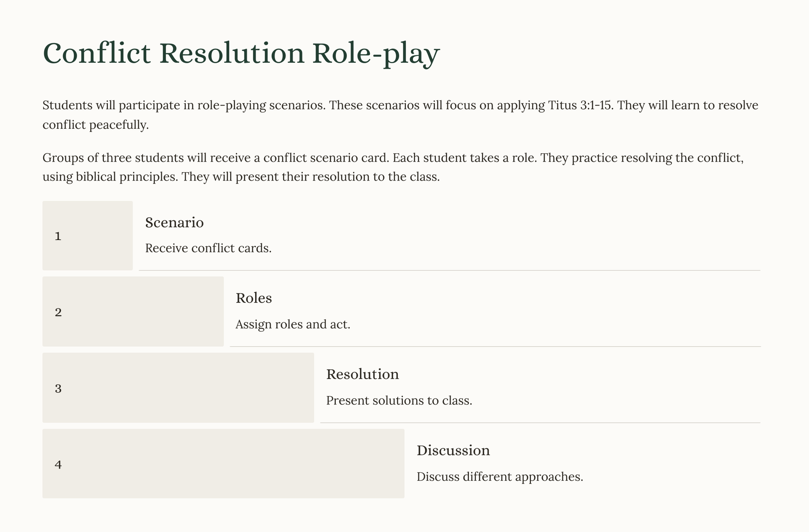Click the Assign roles and act text
Screen dimensions: 809x532
click(293, 324)
